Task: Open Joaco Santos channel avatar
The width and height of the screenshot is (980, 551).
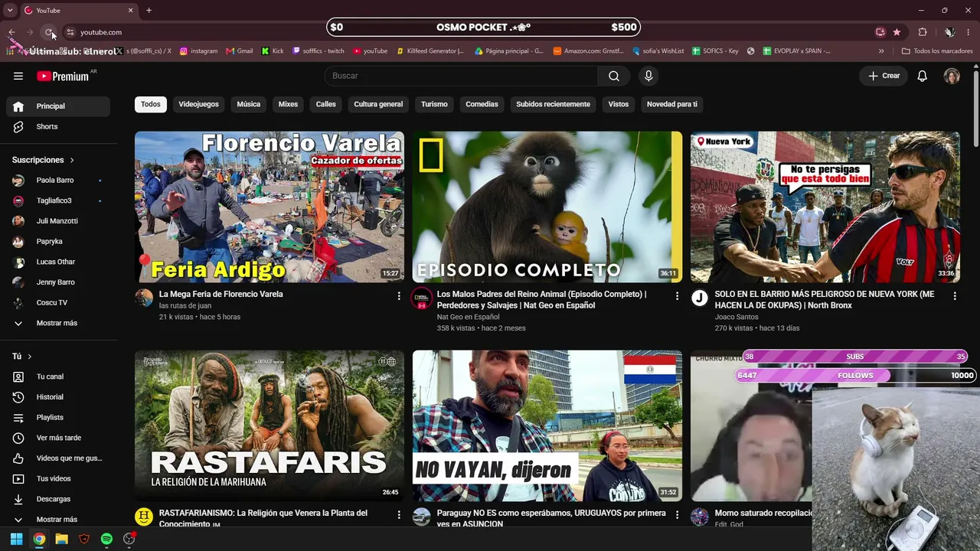Action: point(700,298)
